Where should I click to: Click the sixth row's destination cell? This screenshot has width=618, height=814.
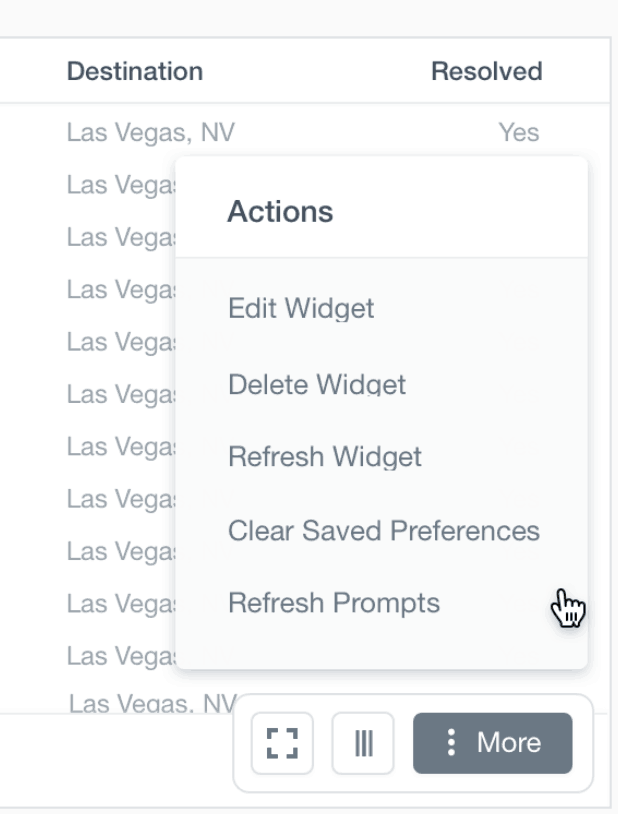coord(120,394)
